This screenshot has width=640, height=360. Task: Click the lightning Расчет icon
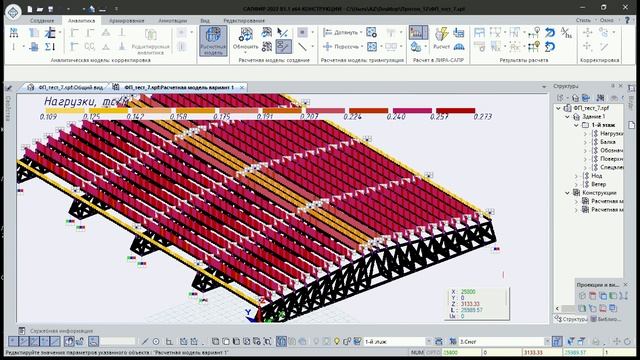(441, 34)
